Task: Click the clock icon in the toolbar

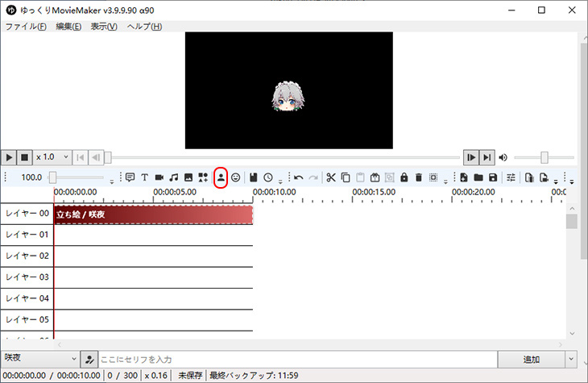Action: pyautogui.click(x=268, y=177)
